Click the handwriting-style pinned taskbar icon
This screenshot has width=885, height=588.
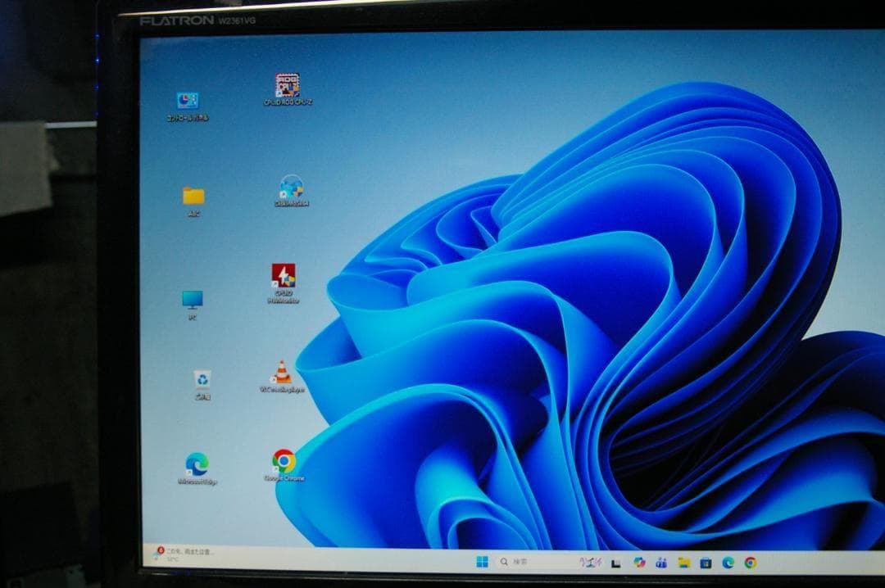(590, 561)
